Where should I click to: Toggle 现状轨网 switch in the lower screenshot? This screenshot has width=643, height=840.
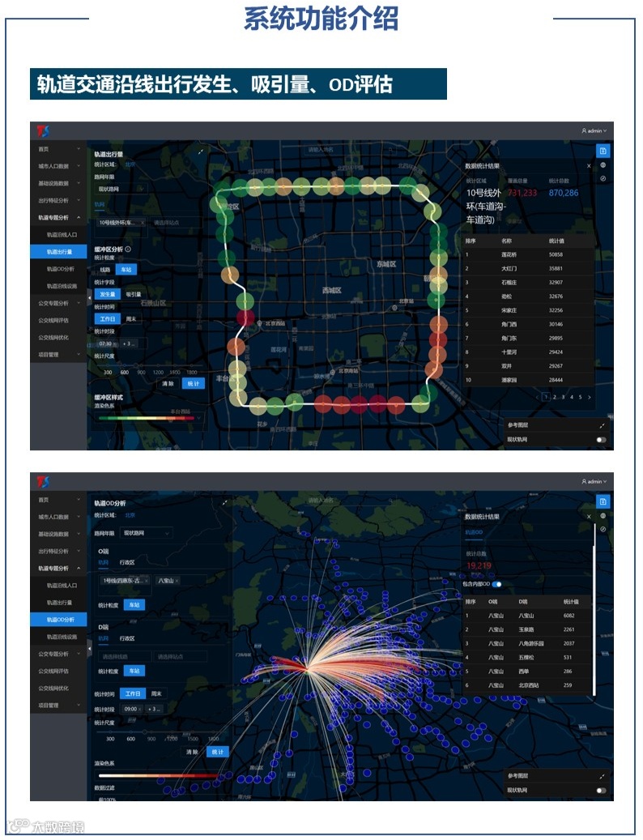601,790
